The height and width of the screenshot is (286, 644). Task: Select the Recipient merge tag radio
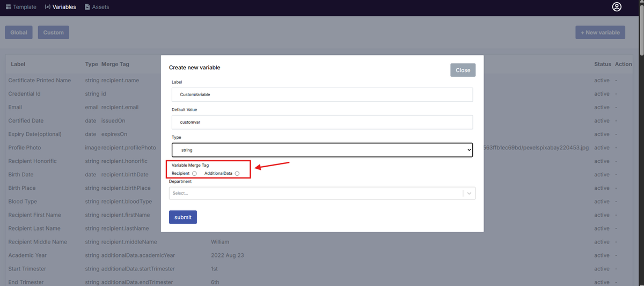click(x=194, y=174)
